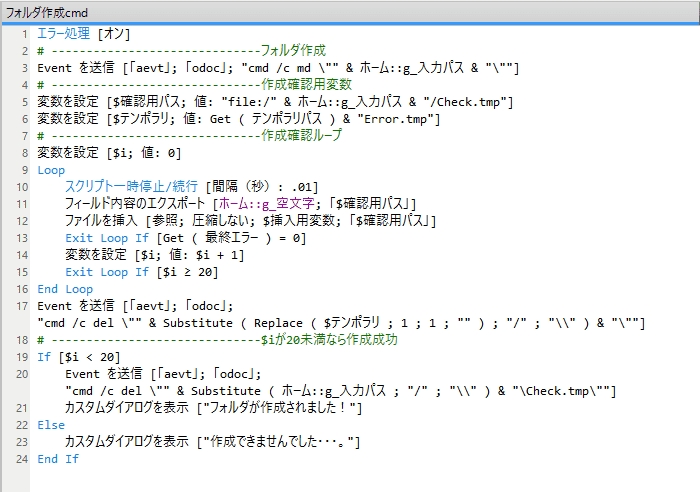Select line 8 変数を設定 [$i; 値: 0]
Screen dimensions: 700x492
tap(109, 153)
